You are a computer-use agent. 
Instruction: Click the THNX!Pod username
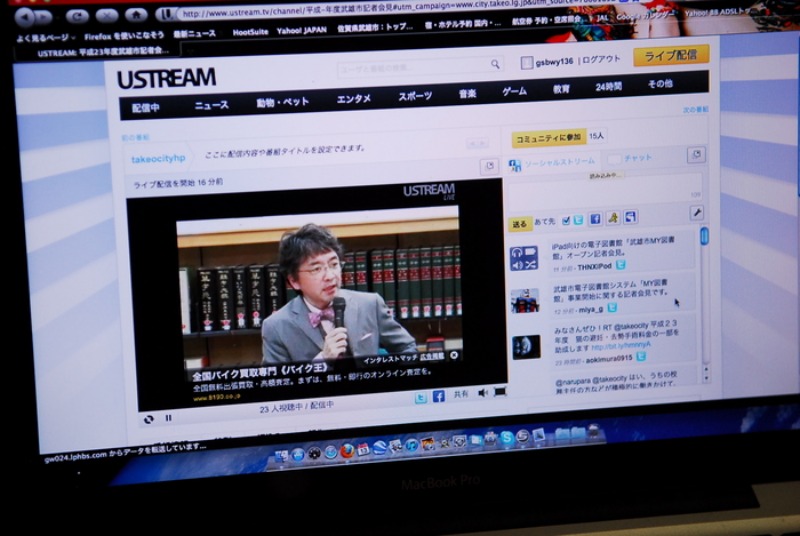point(594,267)
